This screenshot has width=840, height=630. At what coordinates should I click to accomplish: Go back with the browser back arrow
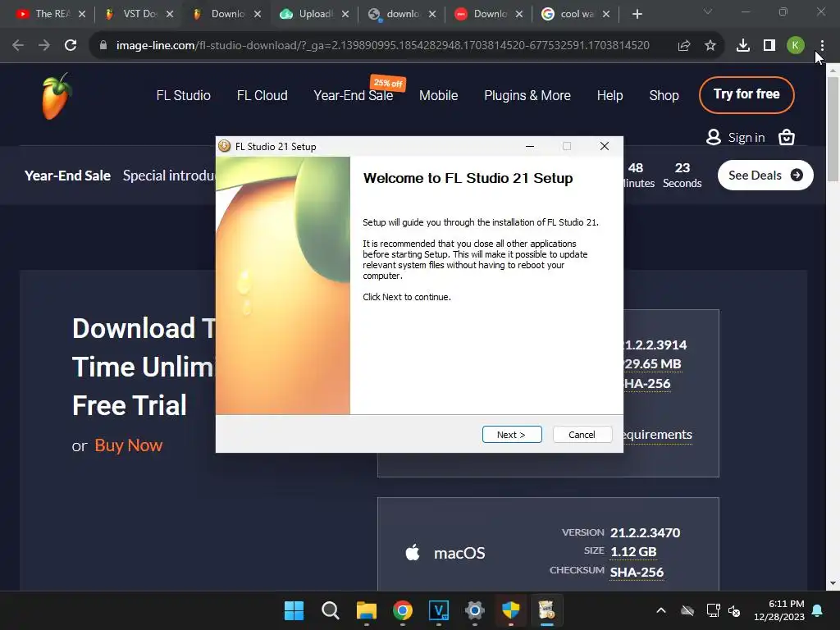(18, 46)
